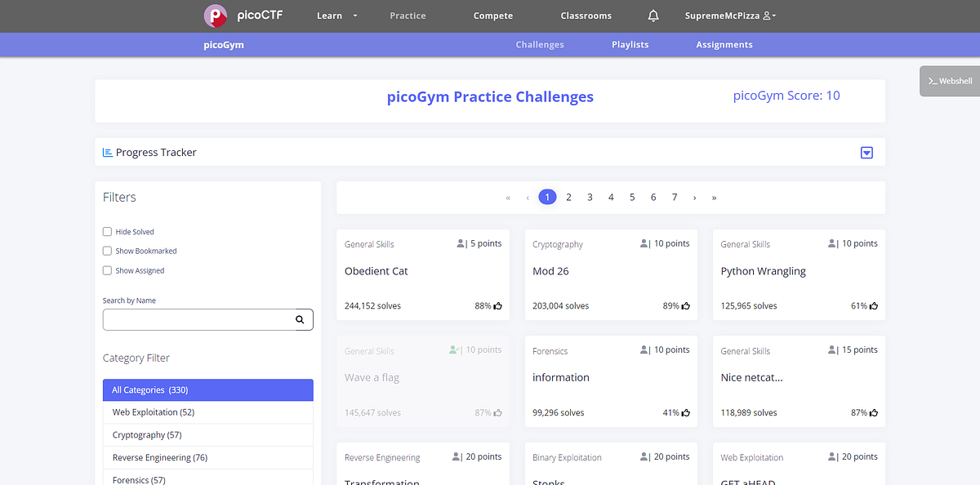Image resolution: width=980 pixels, height=485 pixels.
Task: Enable the Hide Solved filter
Action: pos(106,232)
